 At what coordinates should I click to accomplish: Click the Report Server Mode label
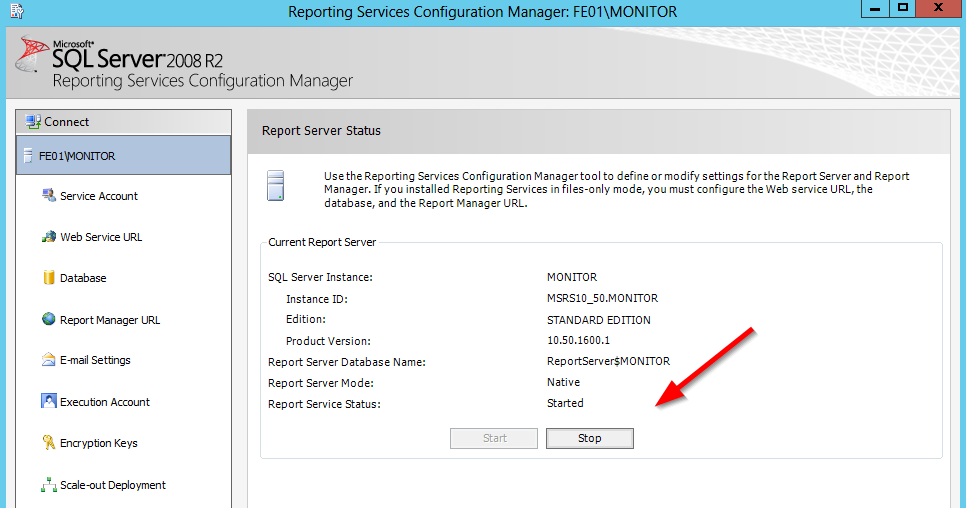tap(320, 383)
